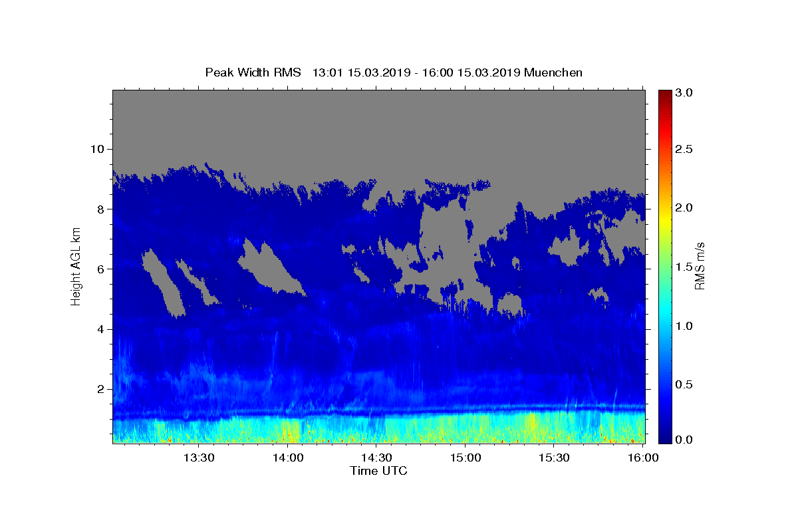The width and height of the screenshot is (798, 532).
Task: Click the dark blue bottom of the colorbar
Action: point(664,438)
